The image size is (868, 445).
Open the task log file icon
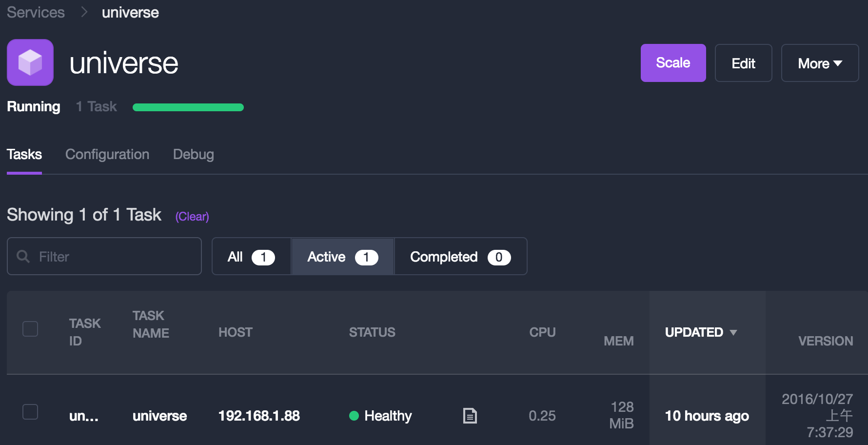click(x=470, y=416)
